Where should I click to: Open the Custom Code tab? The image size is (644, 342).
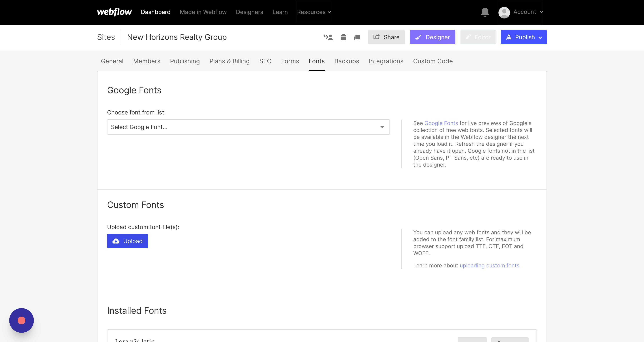[433, 61]
